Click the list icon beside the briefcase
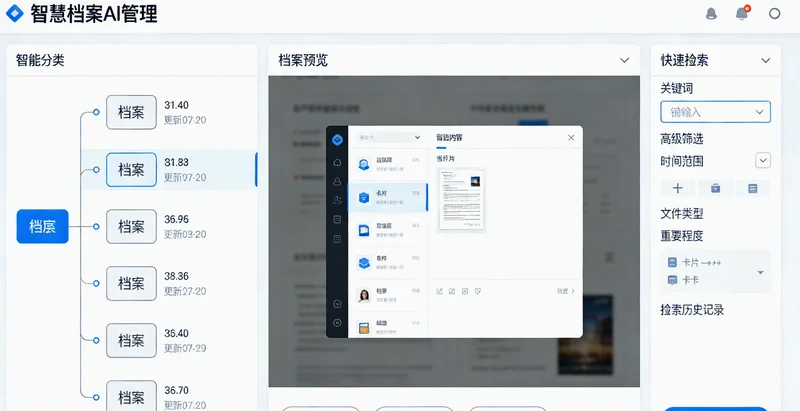Viewport: 800px width, 411px height. 753,188
